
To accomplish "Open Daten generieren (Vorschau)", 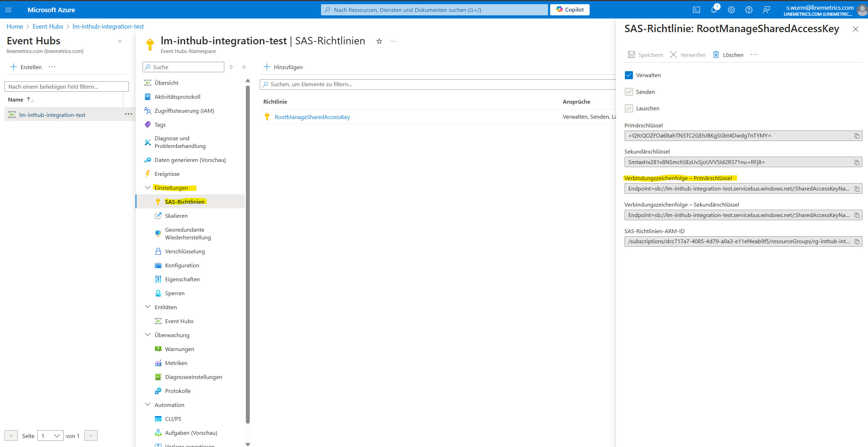I will tap(190, 160).
